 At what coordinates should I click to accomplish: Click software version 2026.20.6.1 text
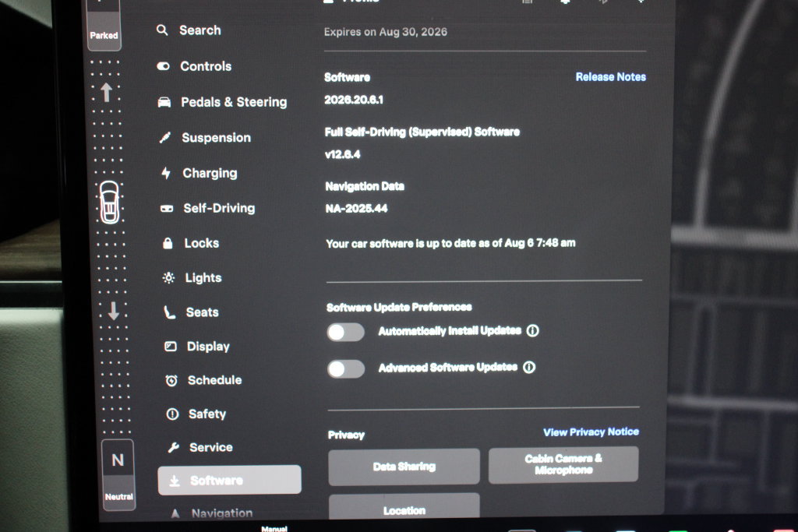(354, 100)
